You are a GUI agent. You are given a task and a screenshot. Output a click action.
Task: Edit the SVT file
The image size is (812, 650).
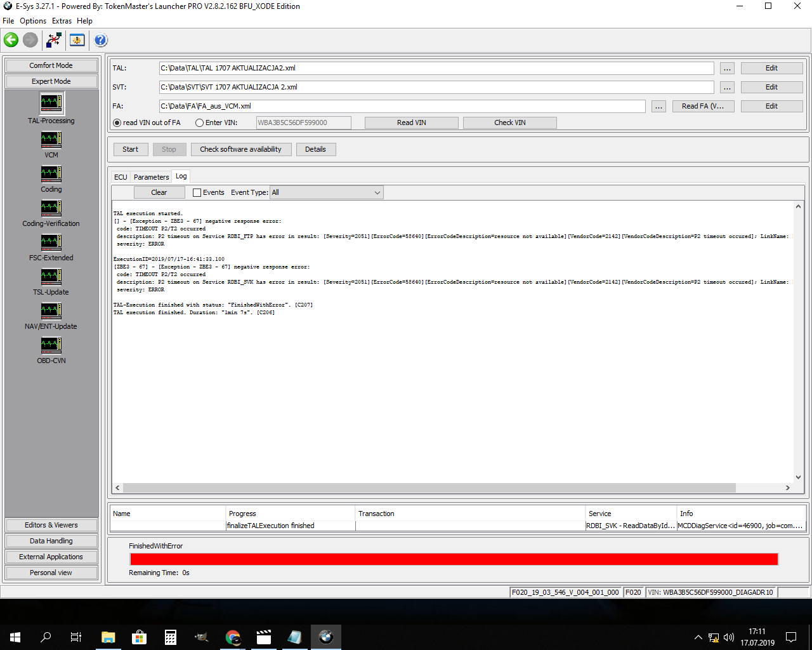(x=771, y=87)
